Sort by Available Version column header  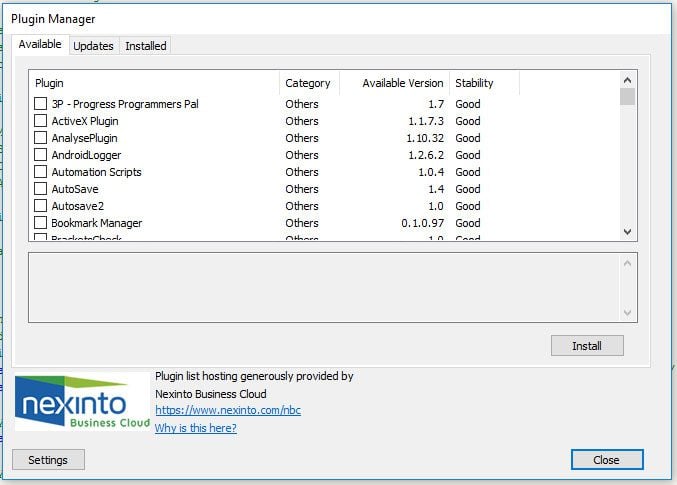[x=395, y=83]
